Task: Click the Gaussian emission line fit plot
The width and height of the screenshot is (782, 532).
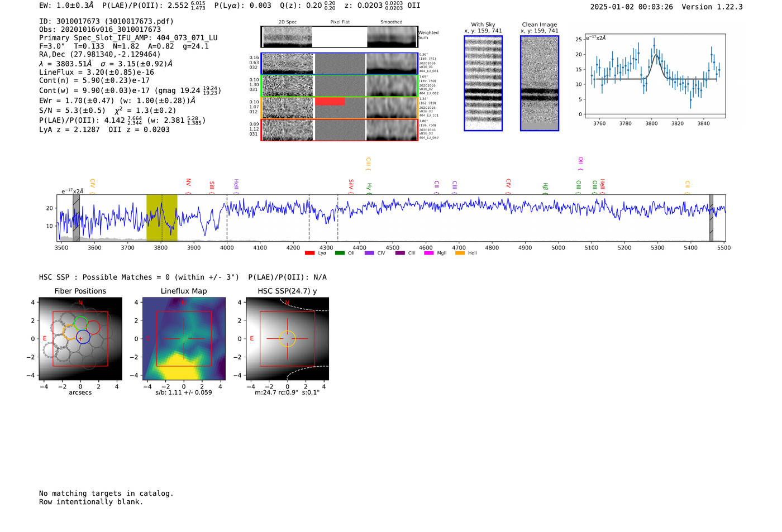Action: click(x=655, y=76)
